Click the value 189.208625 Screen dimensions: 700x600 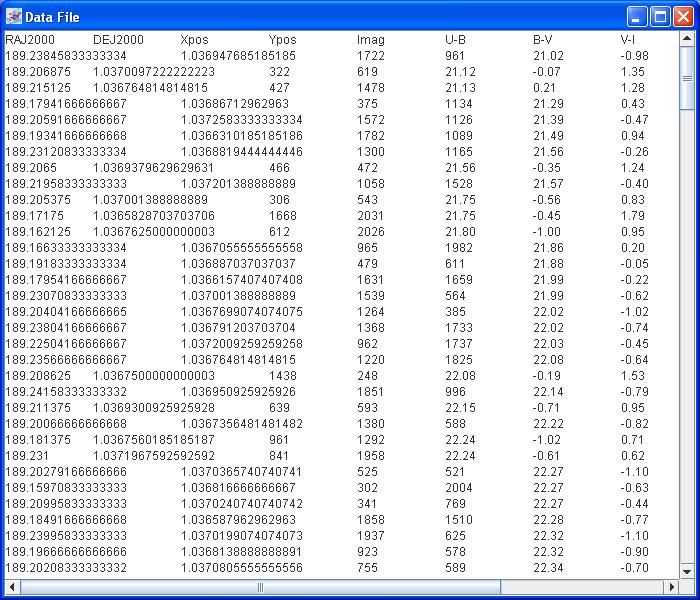38,377
